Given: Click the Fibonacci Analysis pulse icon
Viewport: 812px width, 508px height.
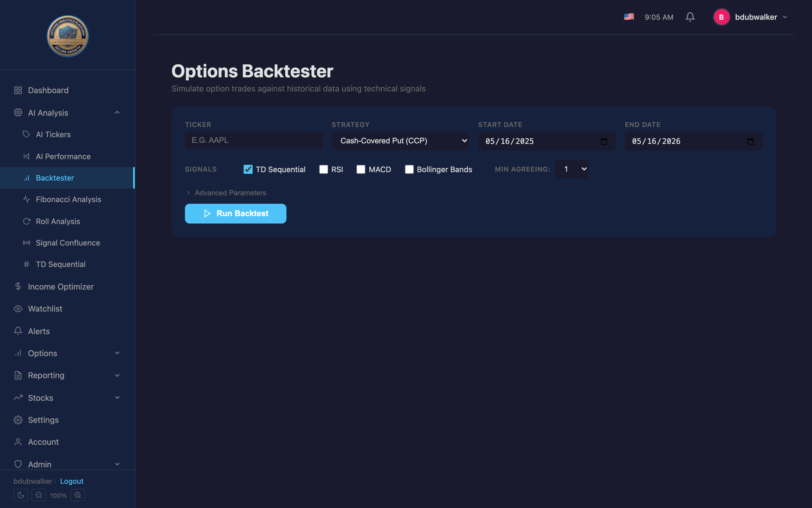Looking at the screenshot, I should [27, 199].
